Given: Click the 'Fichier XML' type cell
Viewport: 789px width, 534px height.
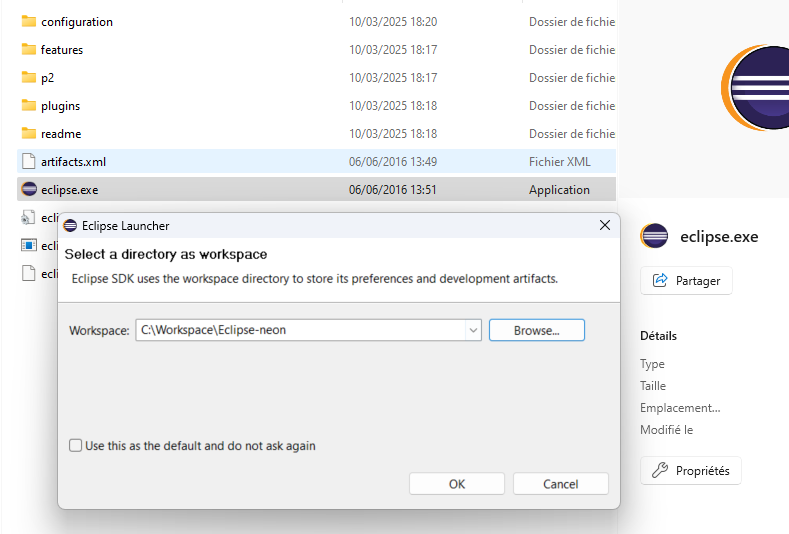Looking at the screenshot, I should click(x=560, y=162).
